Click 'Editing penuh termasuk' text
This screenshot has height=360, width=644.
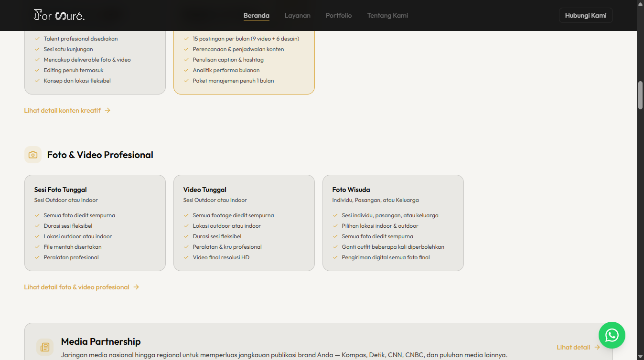pos(74,70)
